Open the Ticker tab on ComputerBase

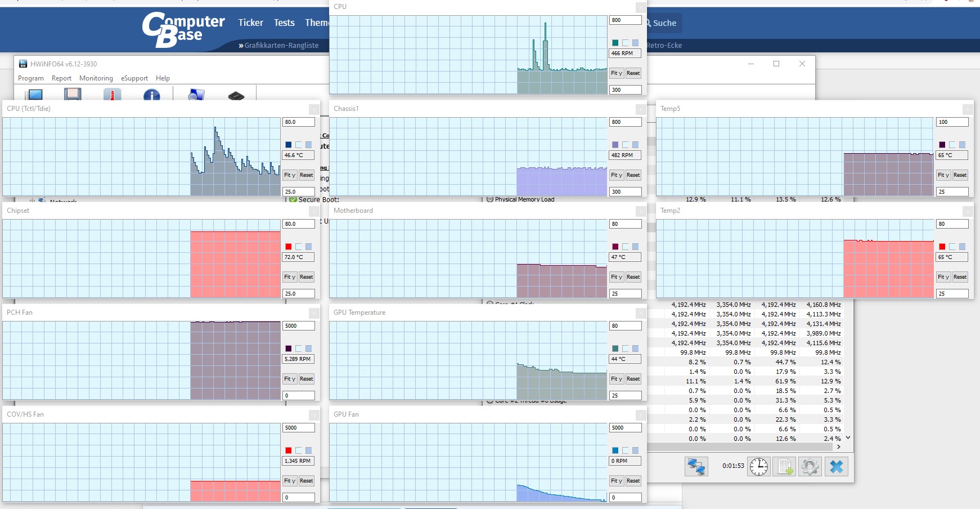(250, 23)
